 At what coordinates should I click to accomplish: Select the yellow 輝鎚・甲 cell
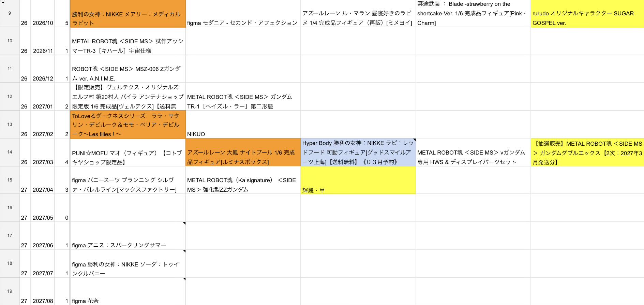pyautogui.click(x=358, y=180)
